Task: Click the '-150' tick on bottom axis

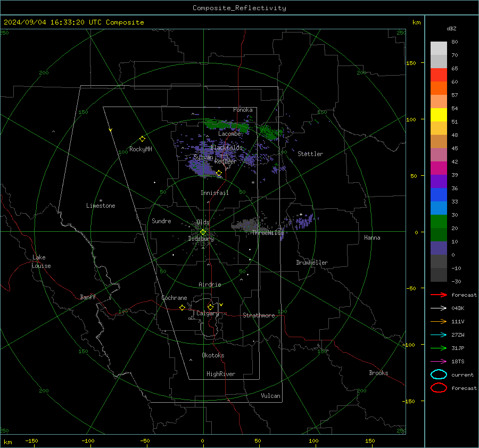Action: tap(31, 441)
